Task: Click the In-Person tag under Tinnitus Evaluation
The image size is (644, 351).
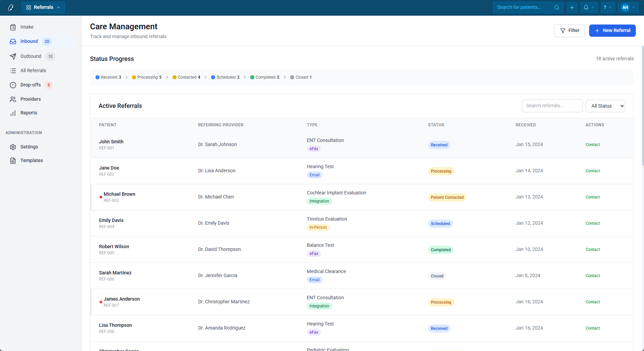Action: (318, 227)
